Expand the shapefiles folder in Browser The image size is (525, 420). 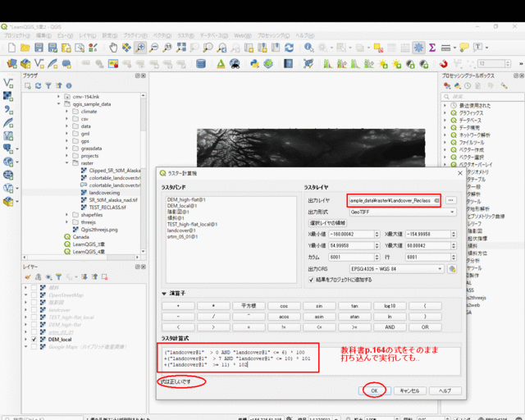66,215
